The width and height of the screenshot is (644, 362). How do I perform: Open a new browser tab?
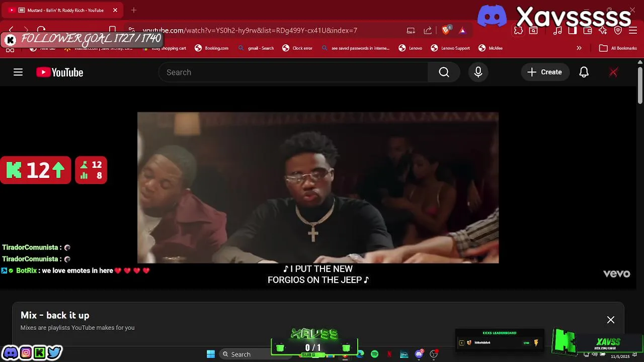134,10
